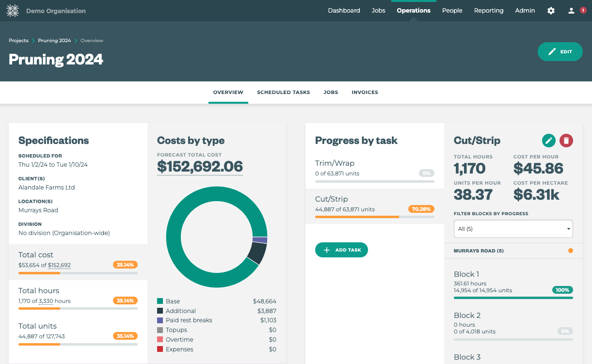Click the orange Murrays Road status dot
The image size is (592, 364).
click(x=570, y=251)
